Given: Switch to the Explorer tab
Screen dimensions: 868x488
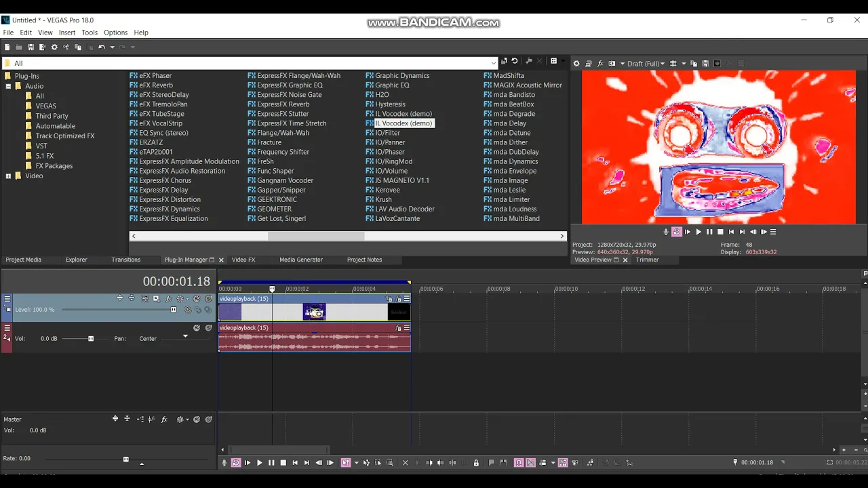Looking at the screenshot, I should pyautogui.click(x=76, y=260).
